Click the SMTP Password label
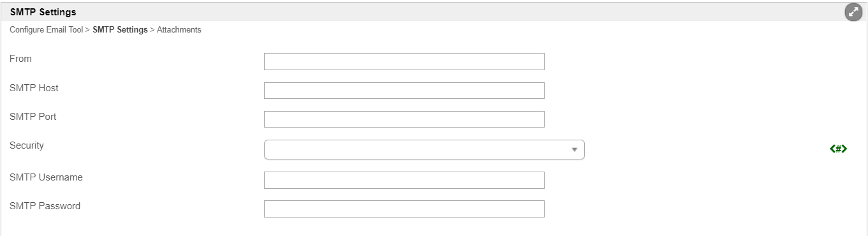This screenshot has height=236, width=868. point(45,206)
